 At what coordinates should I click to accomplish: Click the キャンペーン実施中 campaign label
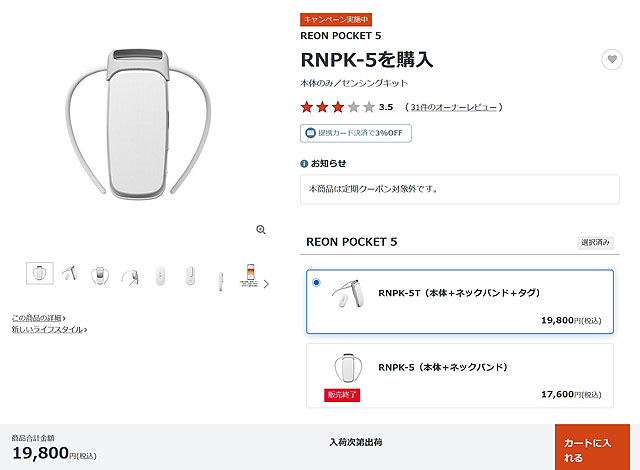click(336, 19)
